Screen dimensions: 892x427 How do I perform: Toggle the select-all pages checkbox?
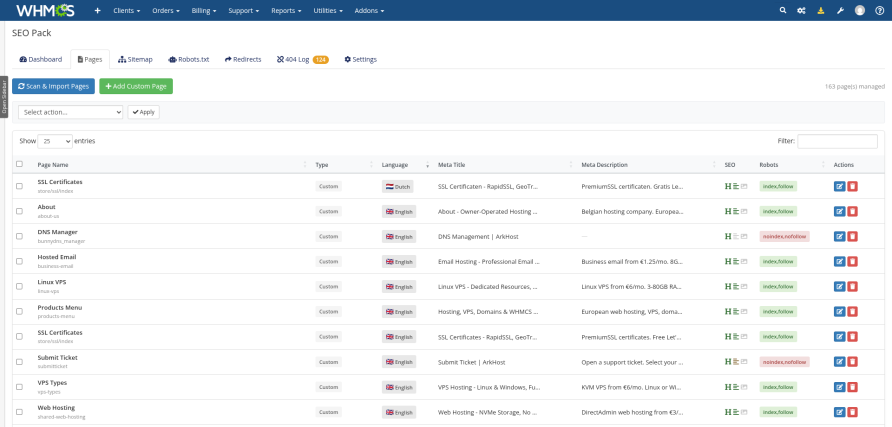pos(19,164)
